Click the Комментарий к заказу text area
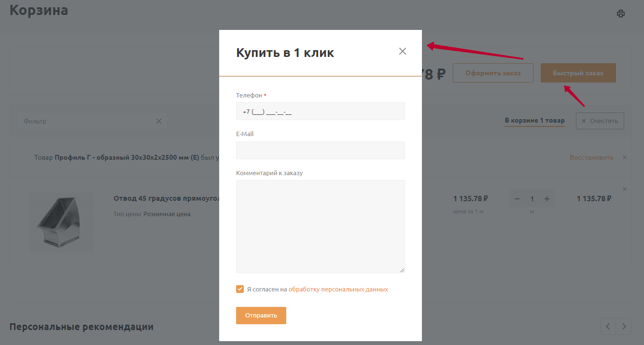The width and height of the screenshot is (644, 345). (x=320, y=226)
